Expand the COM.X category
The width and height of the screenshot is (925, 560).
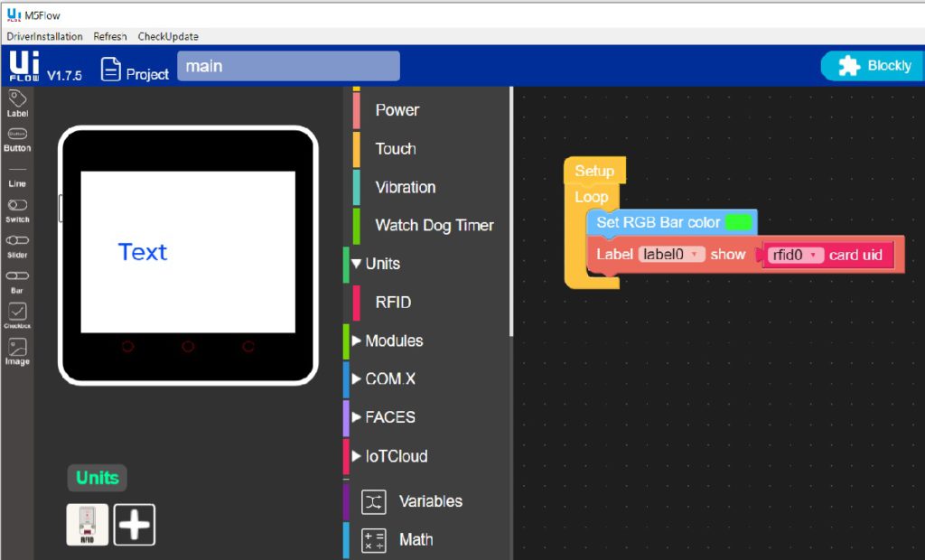coord(356,378)
